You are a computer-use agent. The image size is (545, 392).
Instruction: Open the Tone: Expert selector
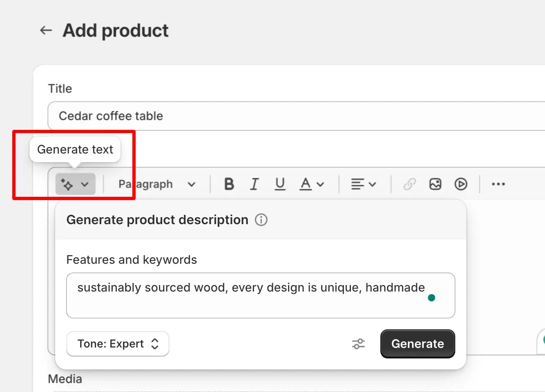pos(118,344)
